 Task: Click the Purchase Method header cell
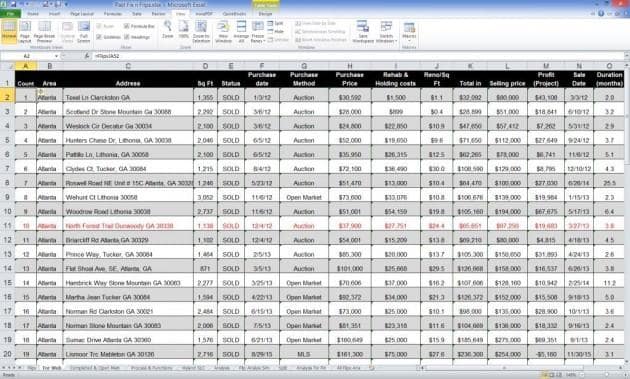[x=304, y=79]
